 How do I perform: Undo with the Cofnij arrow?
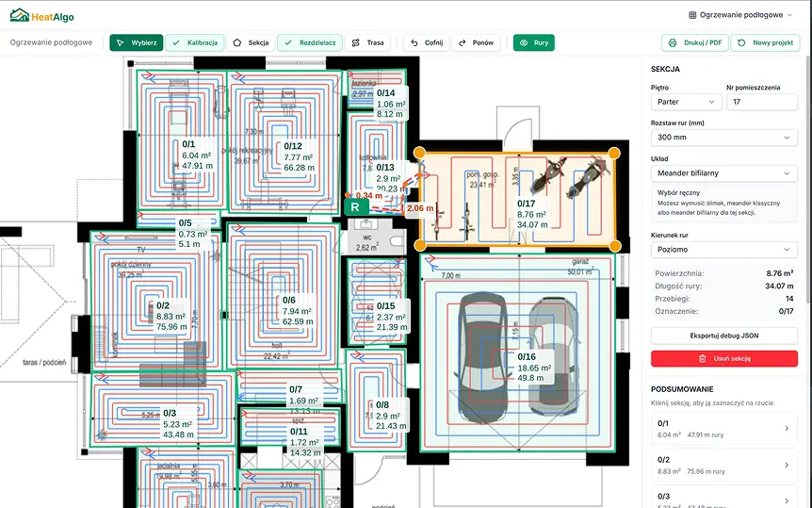click(426, 42)
